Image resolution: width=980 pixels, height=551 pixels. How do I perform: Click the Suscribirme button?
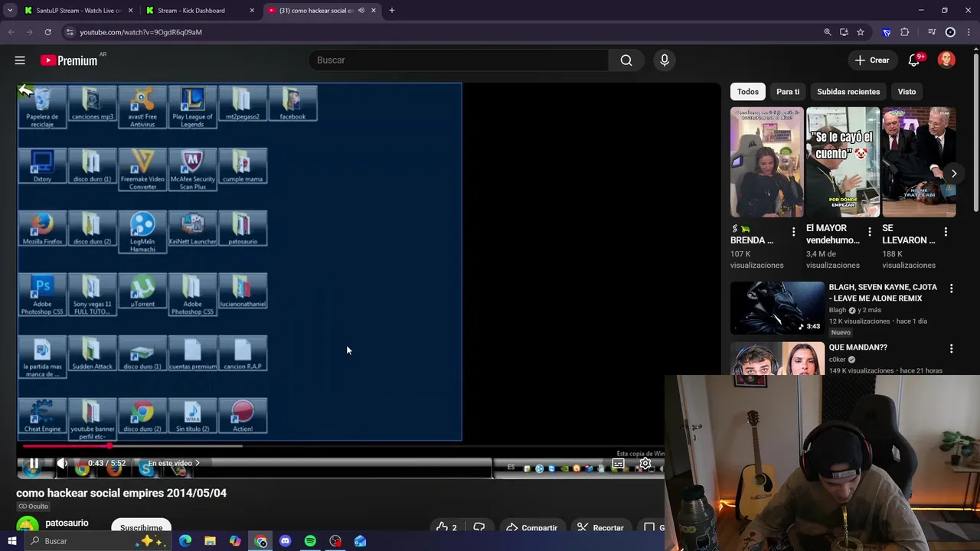(141, 528)
